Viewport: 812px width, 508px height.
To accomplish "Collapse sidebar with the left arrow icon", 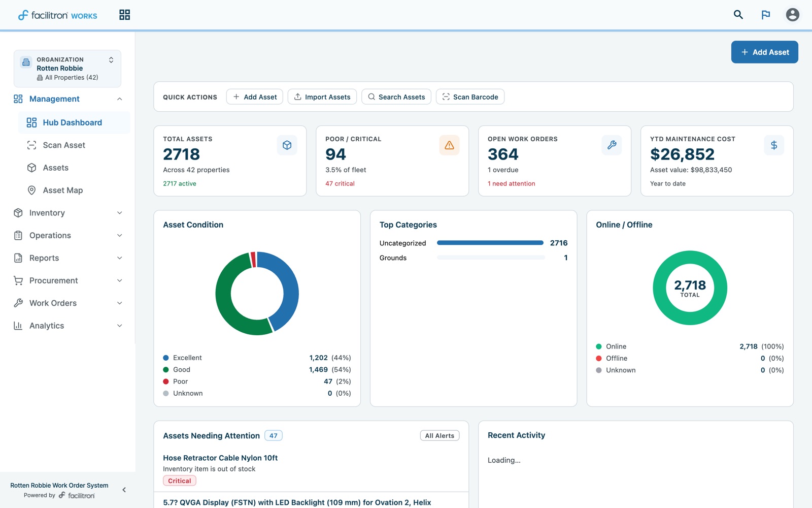I will 124,490.
